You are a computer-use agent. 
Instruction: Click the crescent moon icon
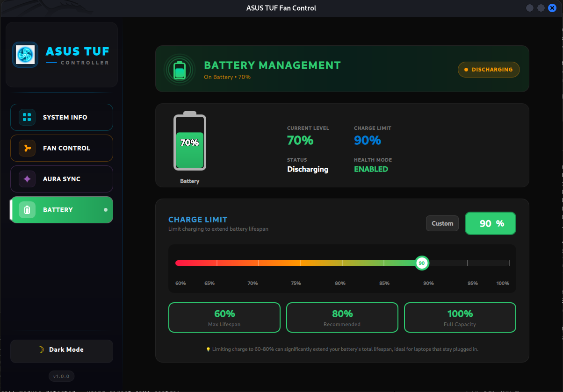[x=41, y=349]
